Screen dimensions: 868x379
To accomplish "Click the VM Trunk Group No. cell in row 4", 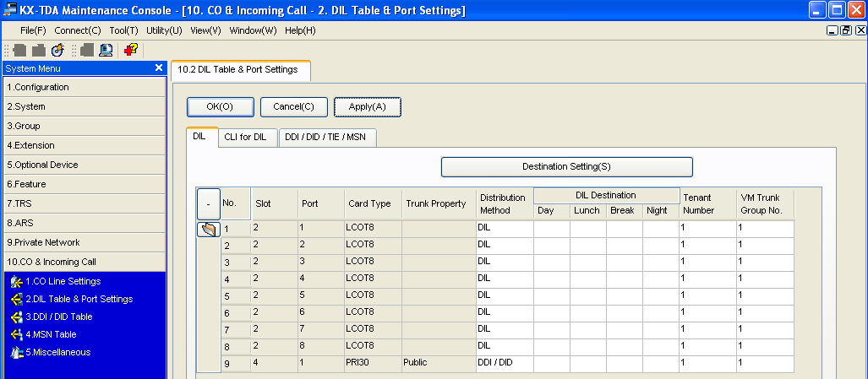I will pos(765,279).
